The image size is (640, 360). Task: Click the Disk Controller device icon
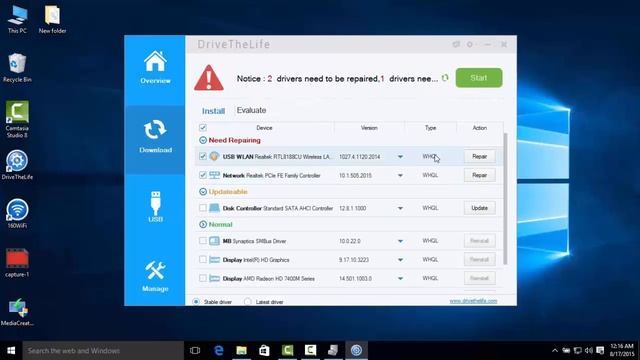[214, 208]
